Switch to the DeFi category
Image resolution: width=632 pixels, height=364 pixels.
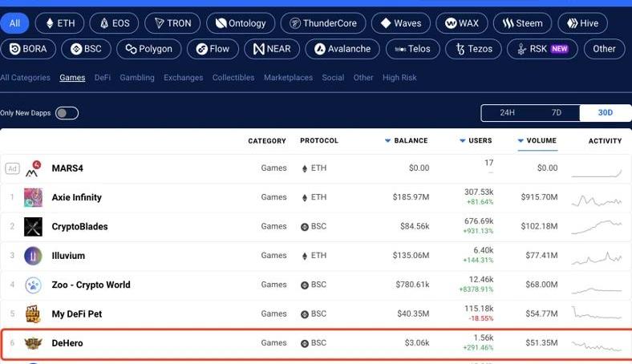coord(103,78)
